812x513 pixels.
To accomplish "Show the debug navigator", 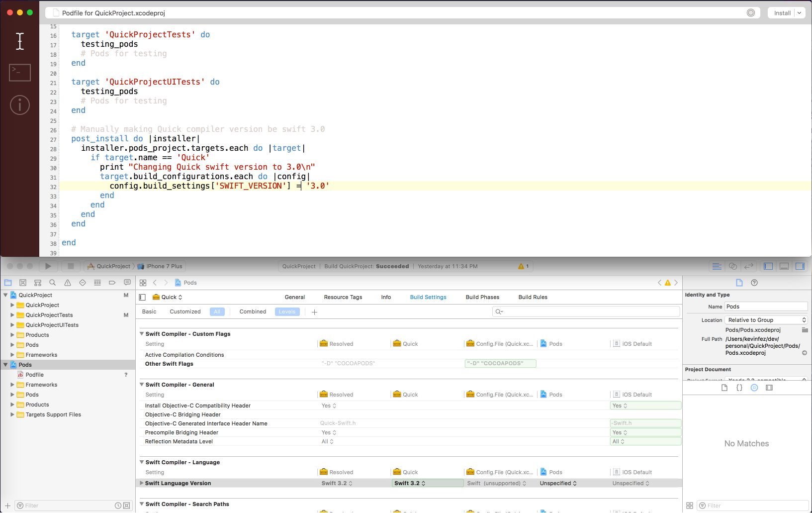I will [97, 283].
